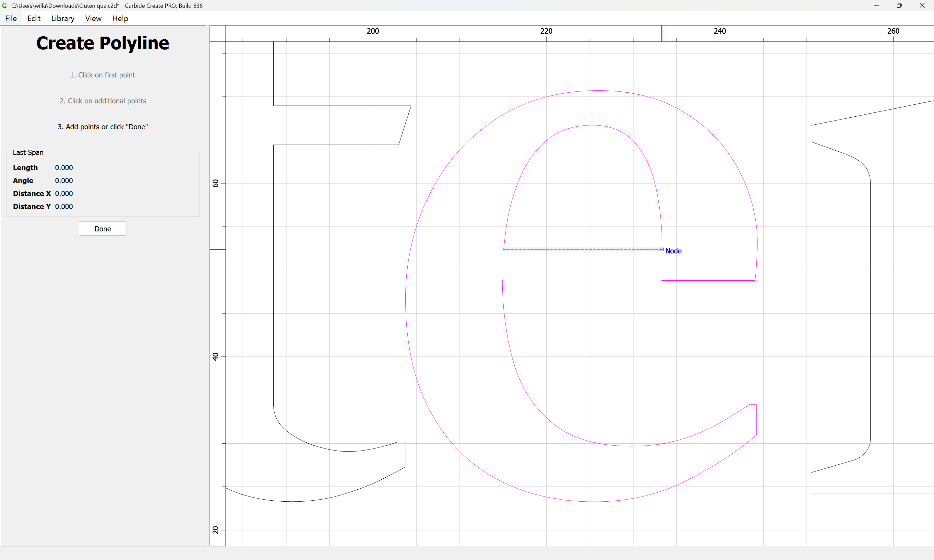This screenshot has width=934, height=560.
Task: Click the red marker on top ruler
Action: (x=662, y=34)
